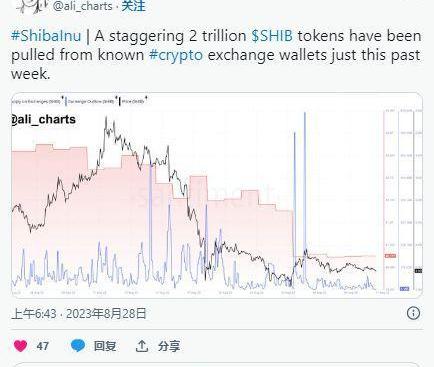
Task: Click the red price label on the axis
Action: (x=390, y=256)
